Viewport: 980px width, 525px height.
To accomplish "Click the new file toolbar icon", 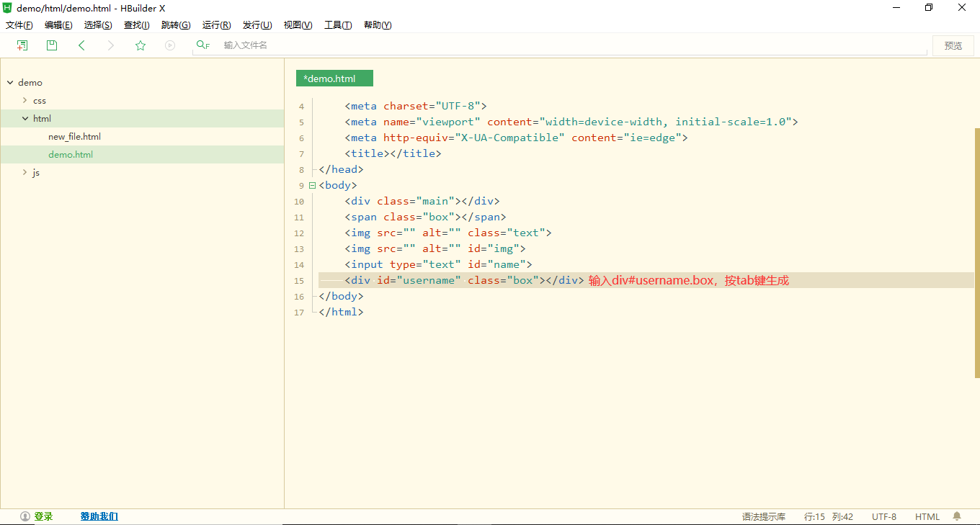I will tap(22, 45).
